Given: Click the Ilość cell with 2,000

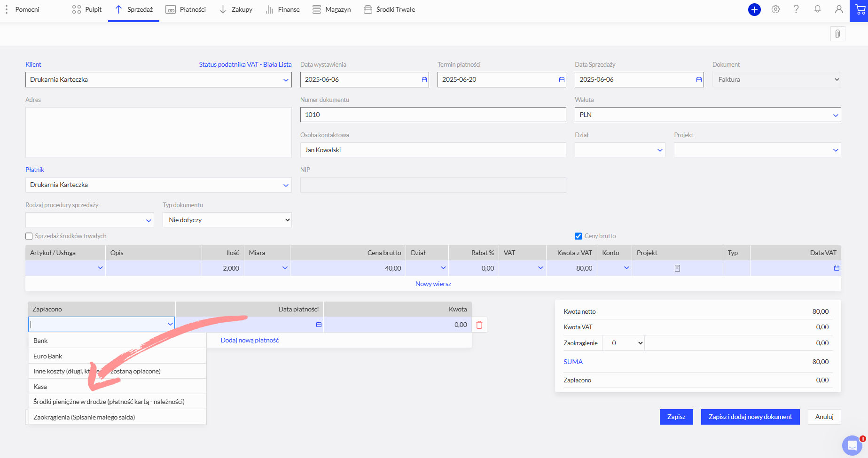Looking at the screenshot, I should pyautogui.click(x=222, y=268).
